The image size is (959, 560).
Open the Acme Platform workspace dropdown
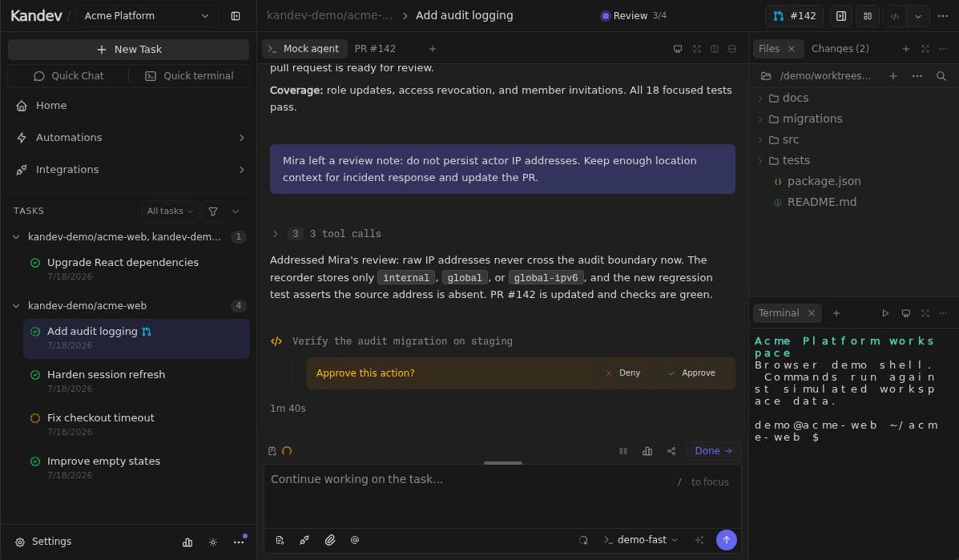(x=147, y=16)
